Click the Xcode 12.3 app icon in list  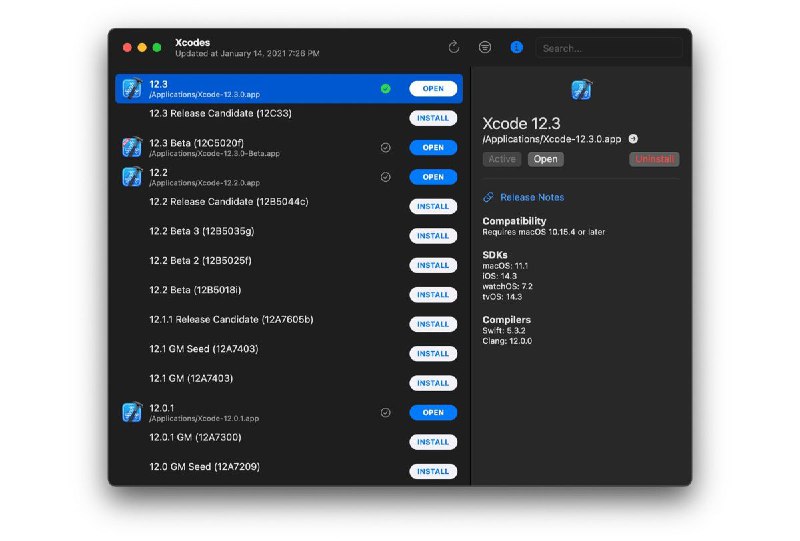coord(132,88)
